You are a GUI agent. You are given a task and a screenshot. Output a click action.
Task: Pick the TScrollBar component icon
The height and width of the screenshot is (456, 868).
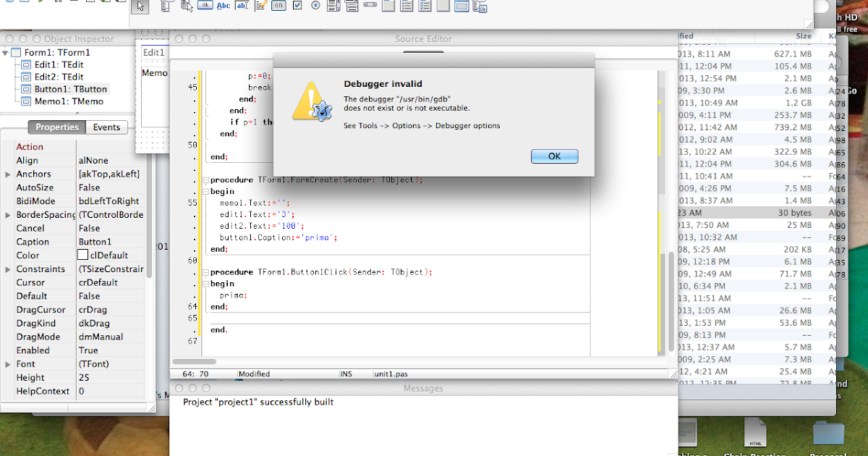coord(370,6)
